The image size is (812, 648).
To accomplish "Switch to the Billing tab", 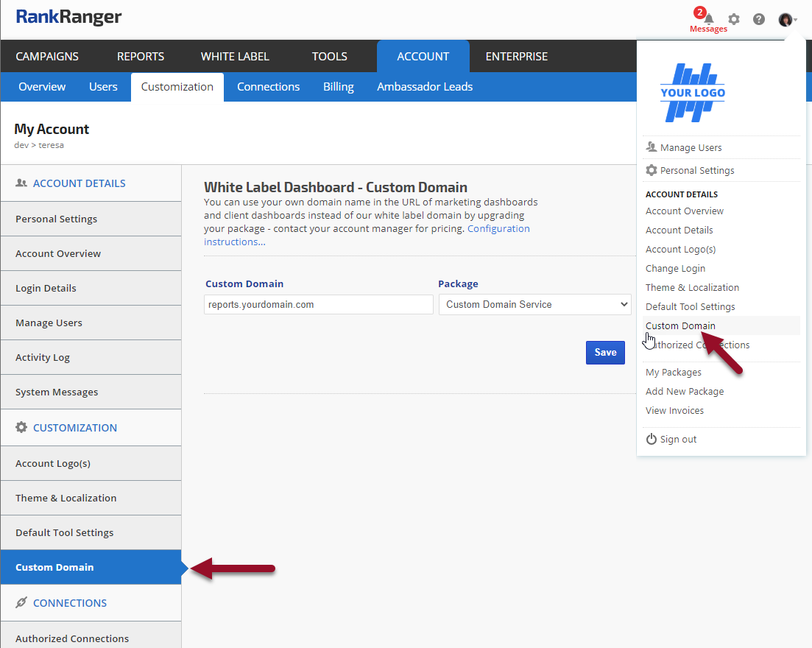I will pyautogui.click(x=339, y=87).
